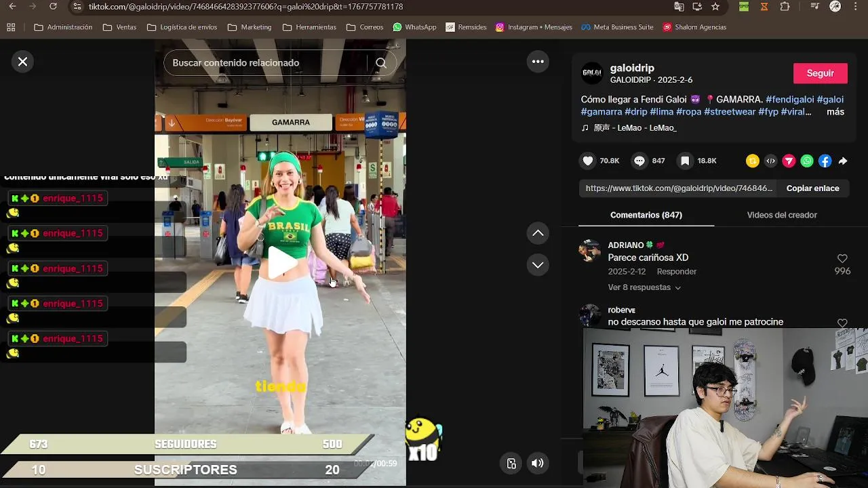Go to the next video arrow

(538, 265)
